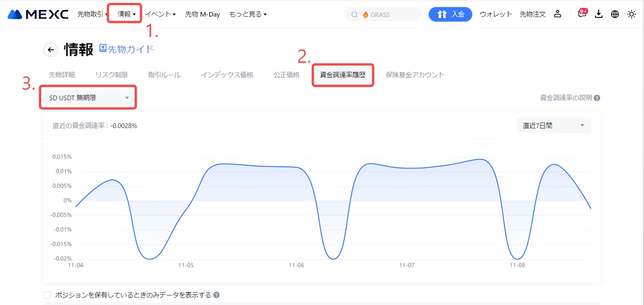Expand the SD USDT 無期限 dropdown
The image size is (644, 305).
88,98
